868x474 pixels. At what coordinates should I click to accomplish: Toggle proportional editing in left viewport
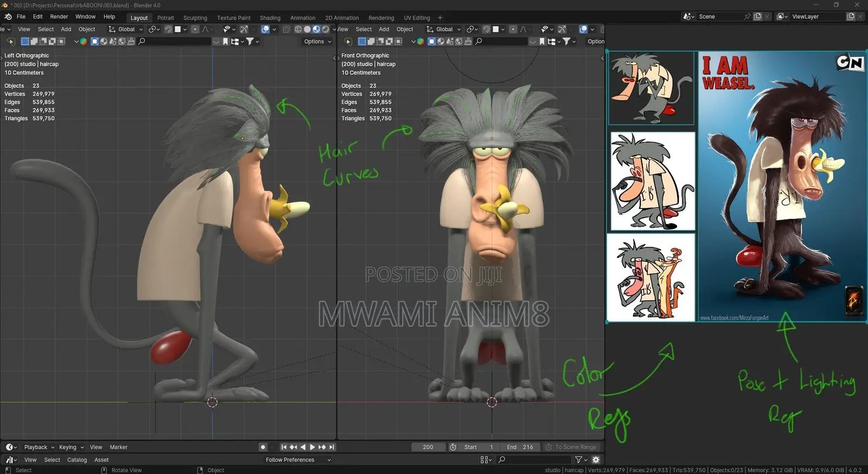point(195,29)
